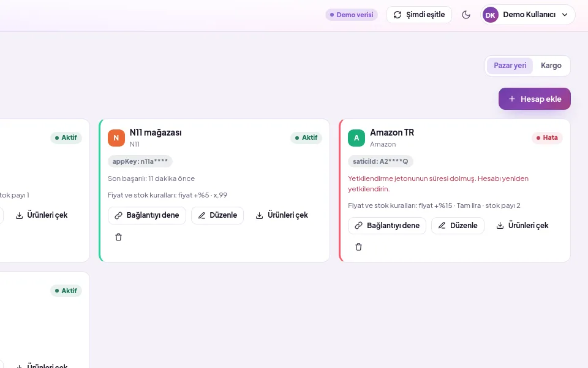Screen dimensions: 588x368
Task: Click the pencil icon in N11 Düzenle
Action: click(202, 215)
